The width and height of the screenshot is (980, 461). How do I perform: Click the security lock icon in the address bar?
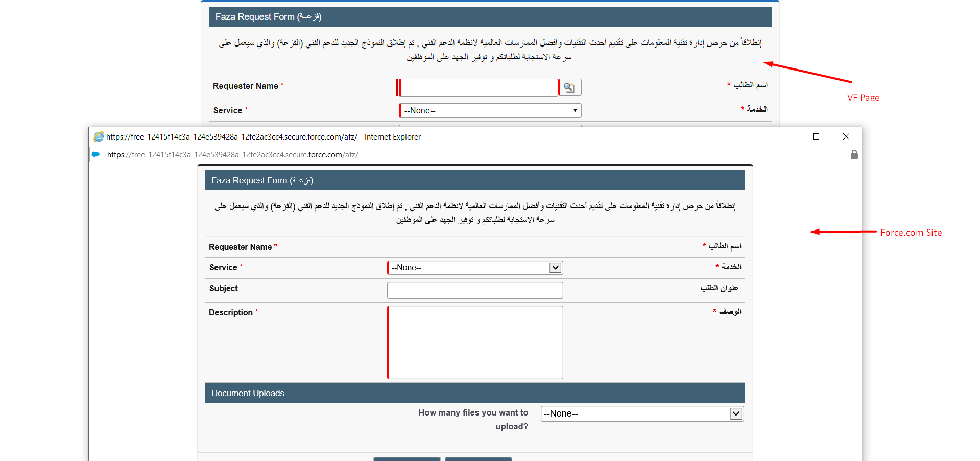854,154
